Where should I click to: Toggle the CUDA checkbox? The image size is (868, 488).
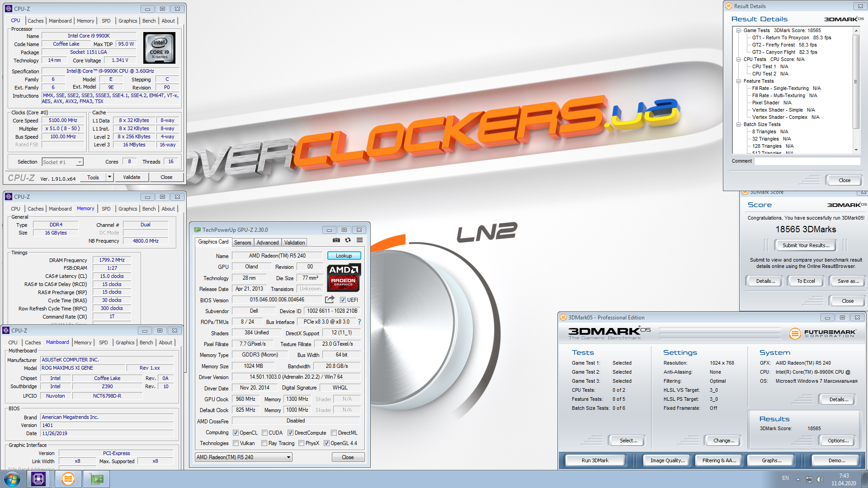[x=265, y=433]
